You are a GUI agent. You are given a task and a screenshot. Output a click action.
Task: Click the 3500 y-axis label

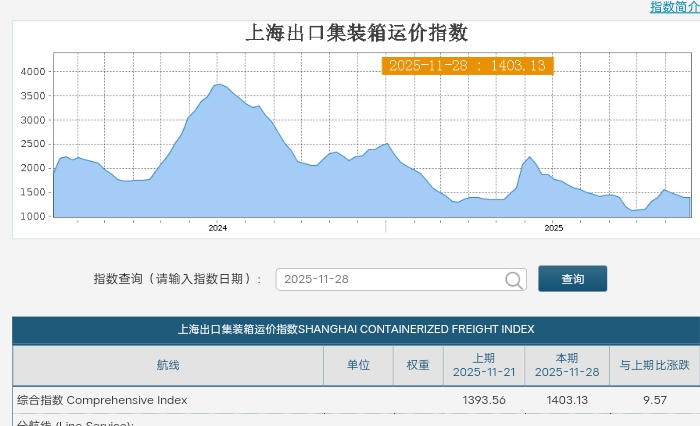tap(33, 96)
